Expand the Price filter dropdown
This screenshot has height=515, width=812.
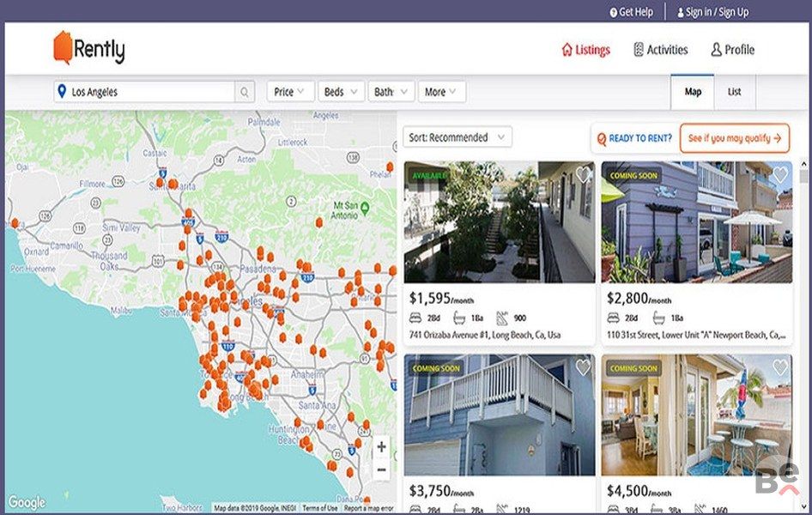click(289, 92)
